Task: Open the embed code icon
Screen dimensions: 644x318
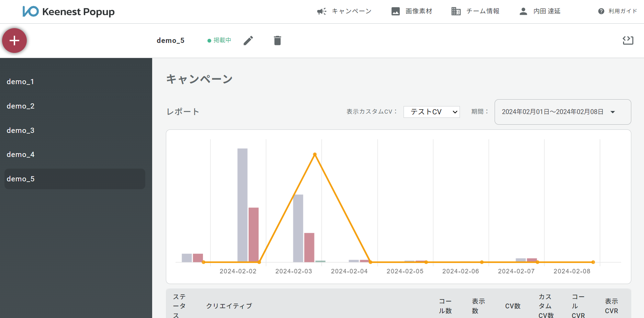Action: pyautogui.click(x=629, y=41)
